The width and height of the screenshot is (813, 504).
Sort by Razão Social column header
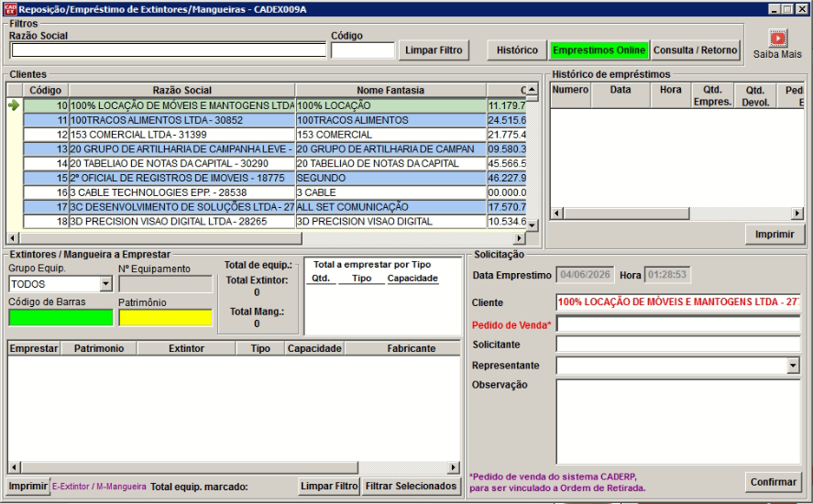182,90
